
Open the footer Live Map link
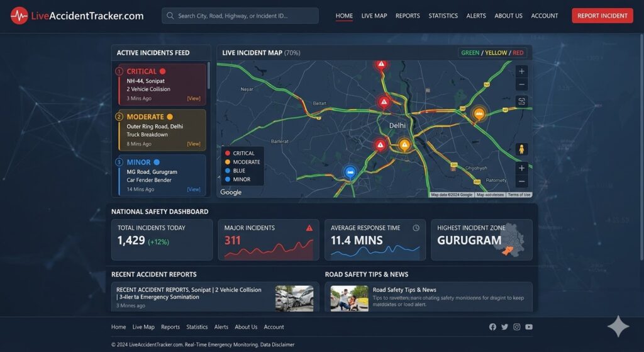point(143,327)
